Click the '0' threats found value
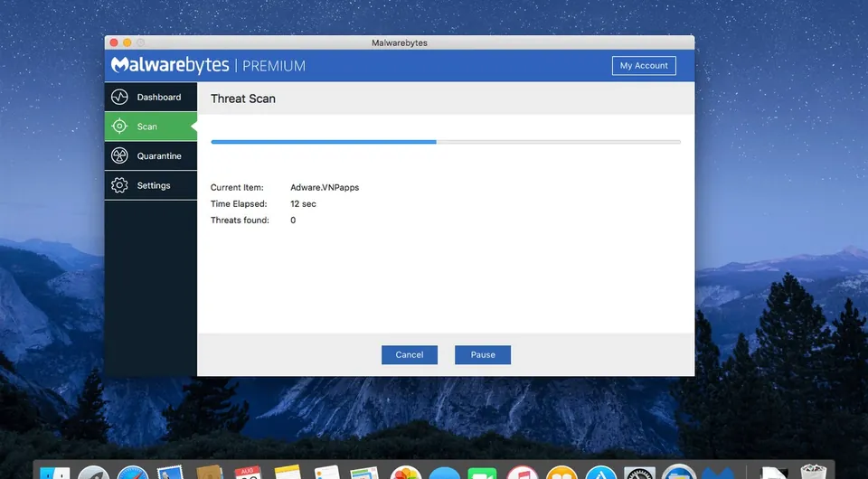 293,221
